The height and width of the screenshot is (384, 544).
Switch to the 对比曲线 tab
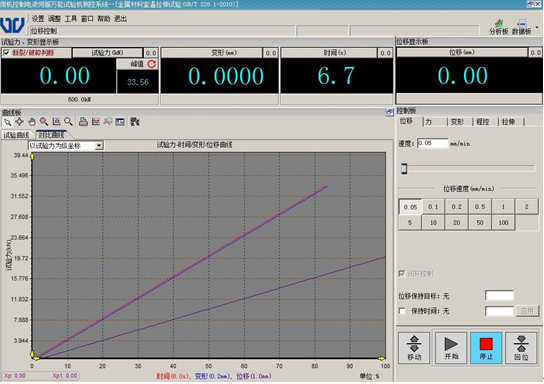point(51,135)
